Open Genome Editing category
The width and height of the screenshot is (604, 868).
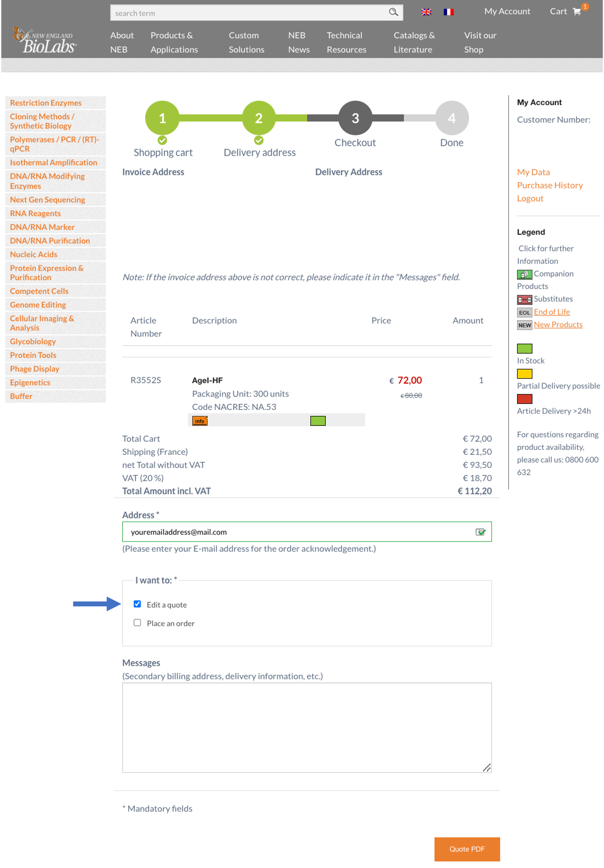(x=55, y=305)
